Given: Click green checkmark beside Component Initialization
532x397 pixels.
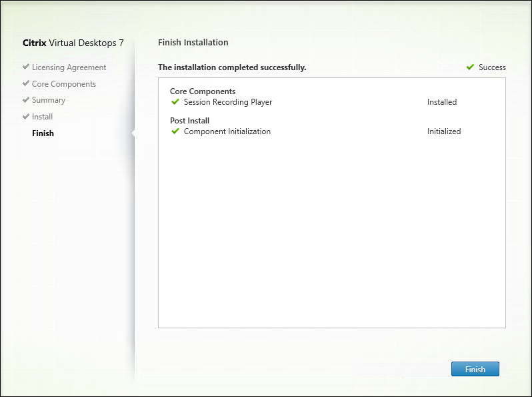Looking at the screenshot, I should [175, 131].
